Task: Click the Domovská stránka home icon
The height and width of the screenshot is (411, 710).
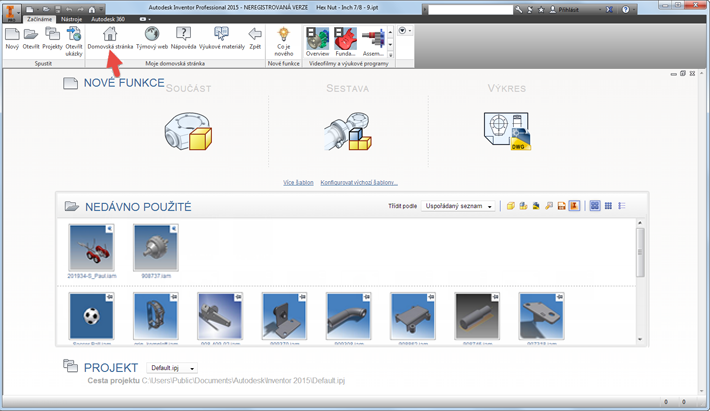Action: coord(110,34)
